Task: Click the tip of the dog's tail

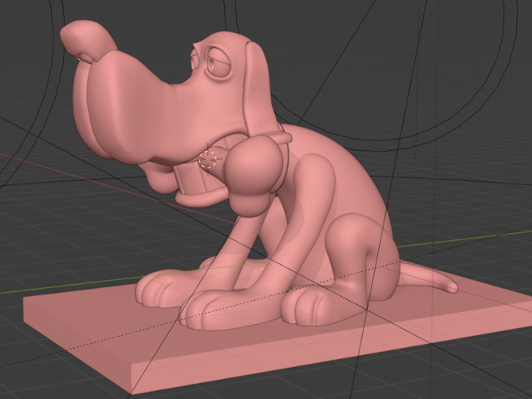Action: (x=451, y=289)
